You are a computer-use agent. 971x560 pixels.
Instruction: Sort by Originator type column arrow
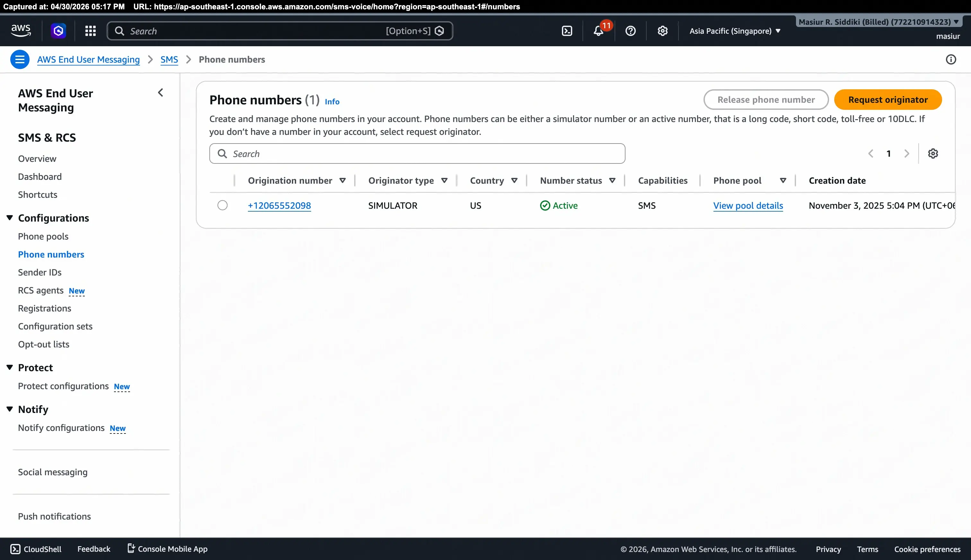click(444, 180)
